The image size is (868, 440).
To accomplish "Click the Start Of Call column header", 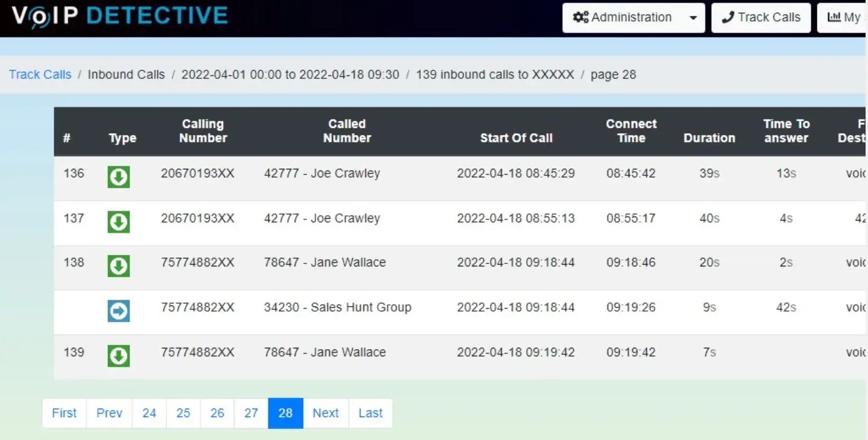I will (516, 138).
